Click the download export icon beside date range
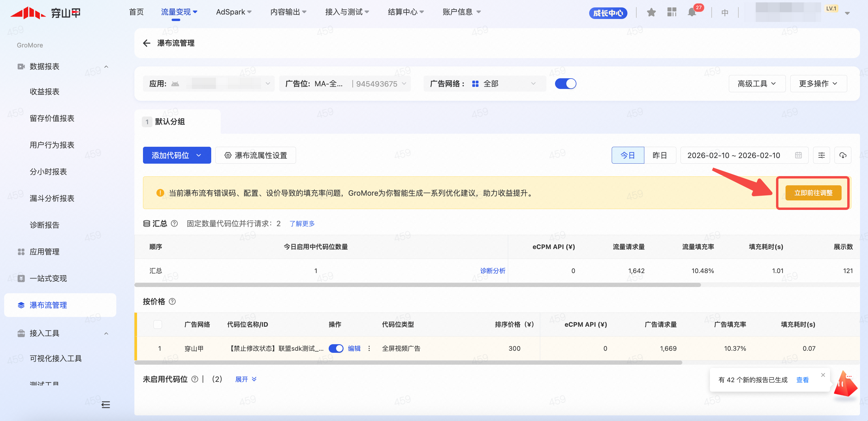The image size is (868, 421). click(x=842, y=155)
